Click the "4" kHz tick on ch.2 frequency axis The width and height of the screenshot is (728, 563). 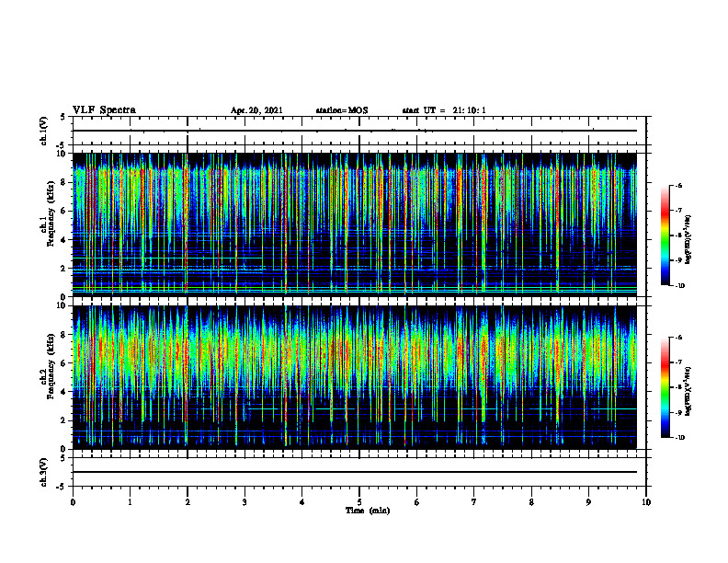pyautogui.click(x=64, y=392)
